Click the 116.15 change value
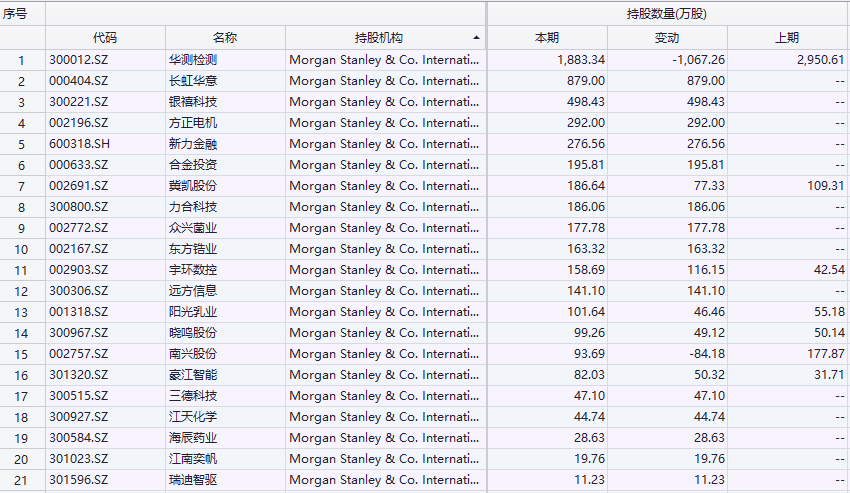The width and height of the screenshot is (850, 493). pos(706,270)
